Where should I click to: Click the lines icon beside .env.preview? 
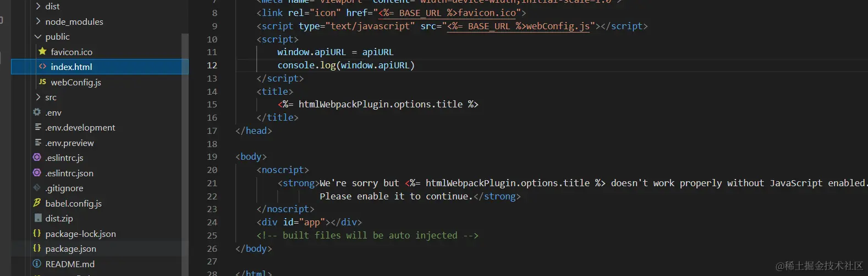click(x=38, y=142)
